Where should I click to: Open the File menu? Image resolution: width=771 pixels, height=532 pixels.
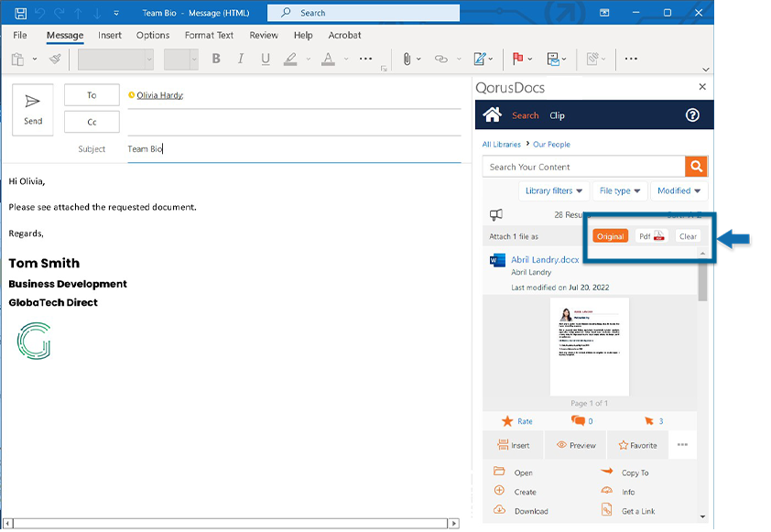pos(20,36)
